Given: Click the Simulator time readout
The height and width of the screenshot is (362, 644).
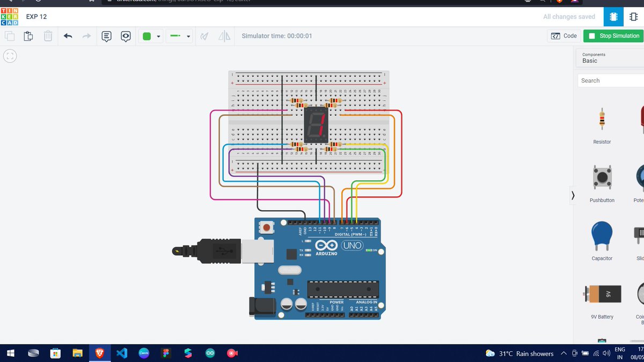Looking at the screenshot, I should click(x=277, y=36).
